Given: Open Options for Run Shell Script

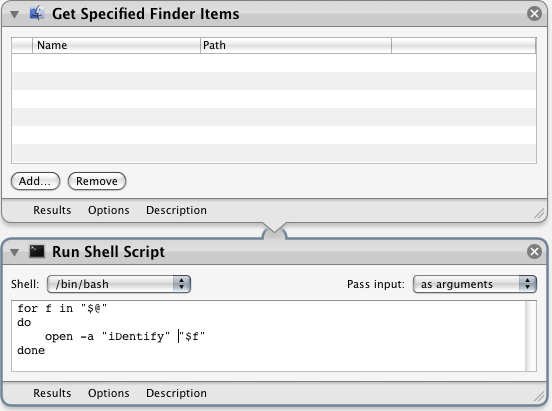Looking at the screenshot, I should (x=108, y=393).
